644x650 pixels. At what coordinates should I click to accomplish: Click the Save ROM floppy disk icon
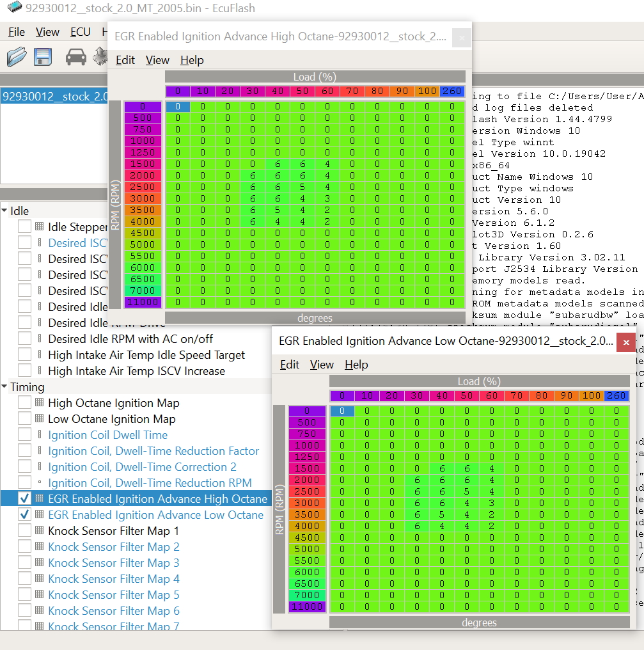click(x=43, y=57)
